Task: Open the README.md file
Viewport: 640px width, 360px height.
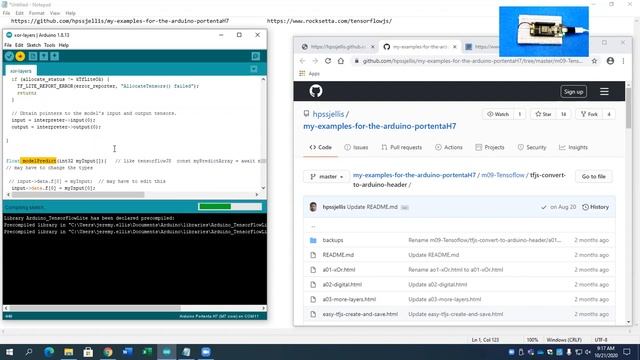Action: click(338, 255)
